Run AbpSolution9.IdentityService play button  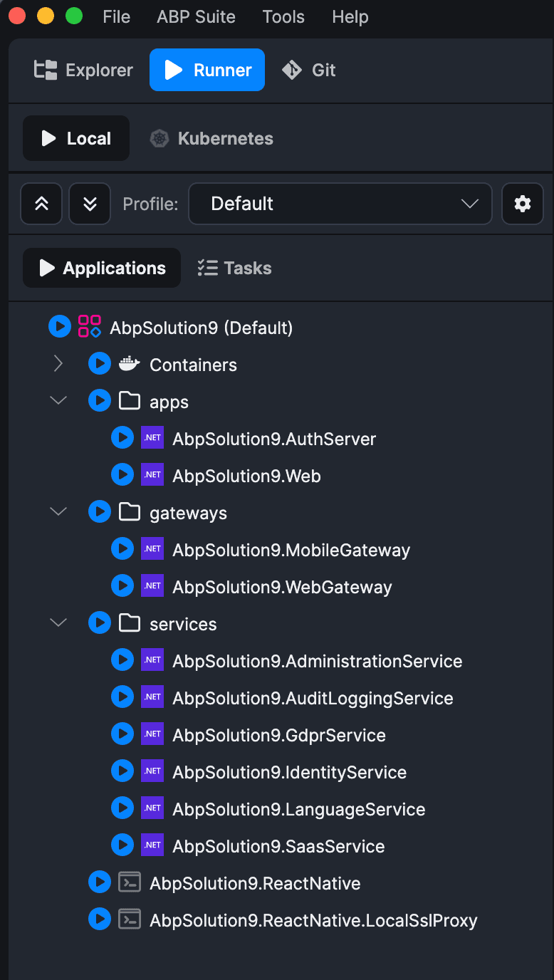tap(122, 772)
